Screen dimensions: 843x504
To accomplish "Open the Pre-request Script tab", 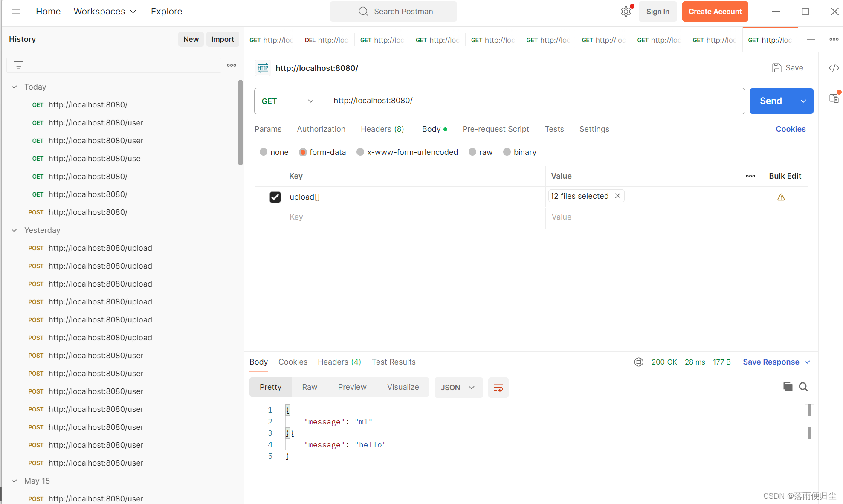I will point(495,129).
